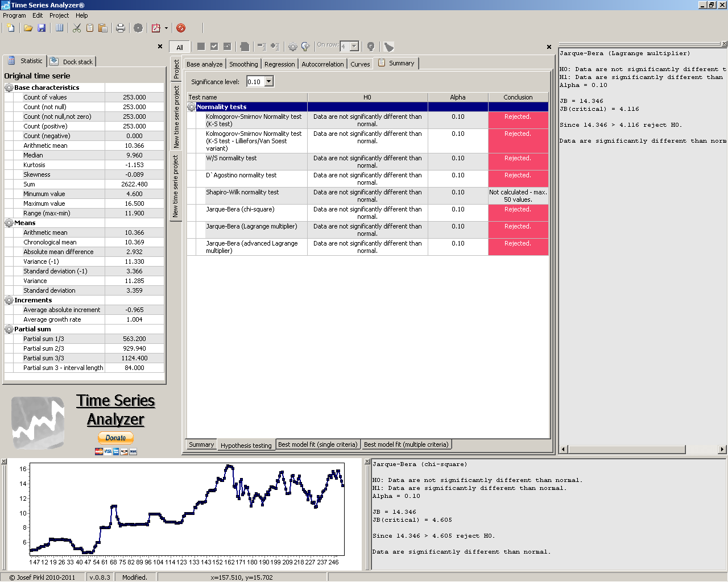Open Best model fit (single criteria) tab
The height and width of the screenshot is (582, 728).
pos(318,444)
